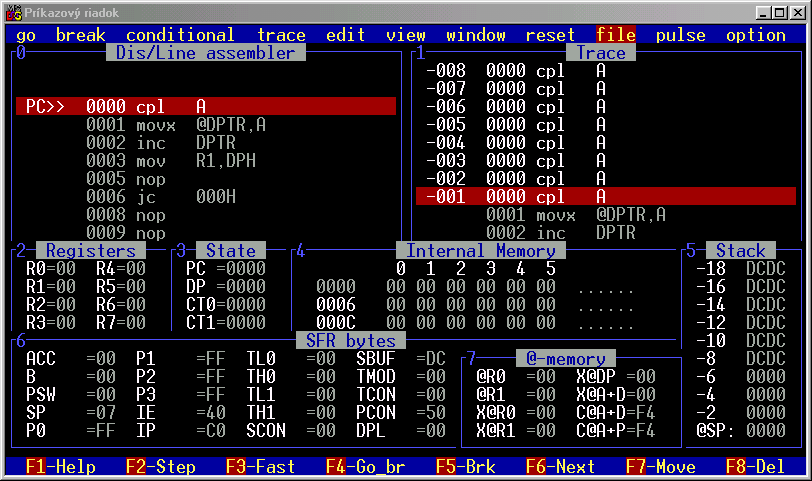Click F2-Step to single-step the code

point(161,466)
